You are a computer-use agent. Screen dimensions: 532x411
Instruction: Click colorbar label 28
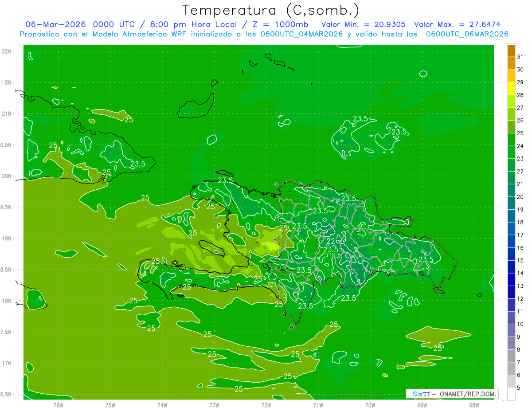point(520,95)
